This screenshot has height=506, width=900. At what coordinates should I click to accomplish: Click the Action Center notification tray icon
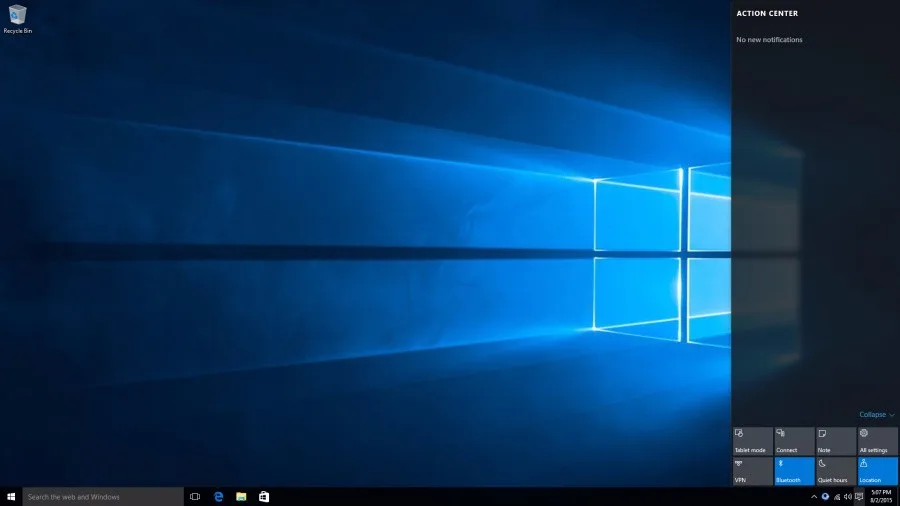coord(859,497)
